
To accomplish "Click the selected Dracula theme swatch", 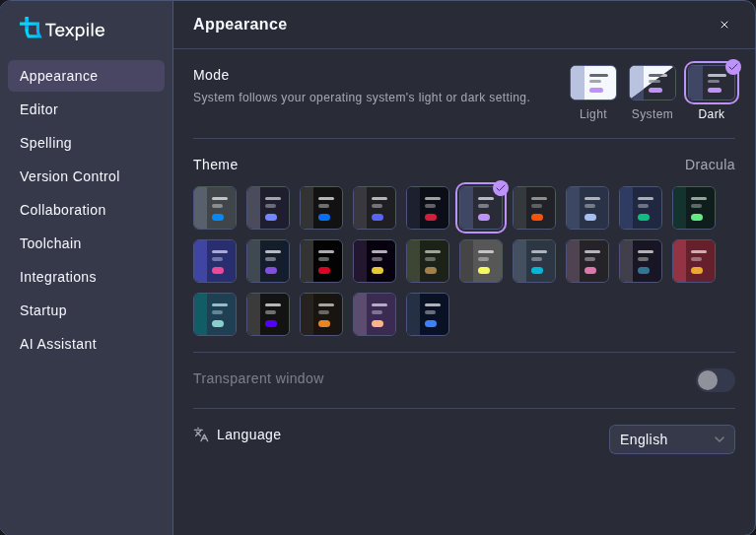I will [481, 208].
